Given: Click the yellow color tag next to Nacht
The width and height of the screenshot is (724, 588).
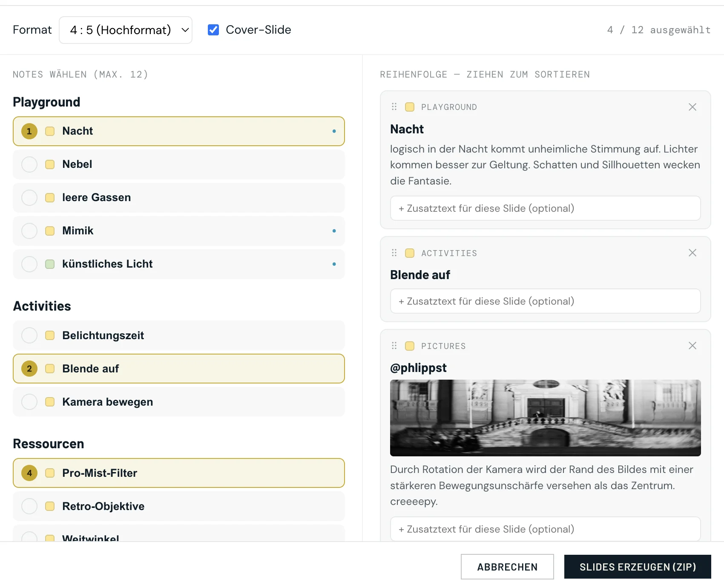Looking at the screenshot, I should pos(50,131).
